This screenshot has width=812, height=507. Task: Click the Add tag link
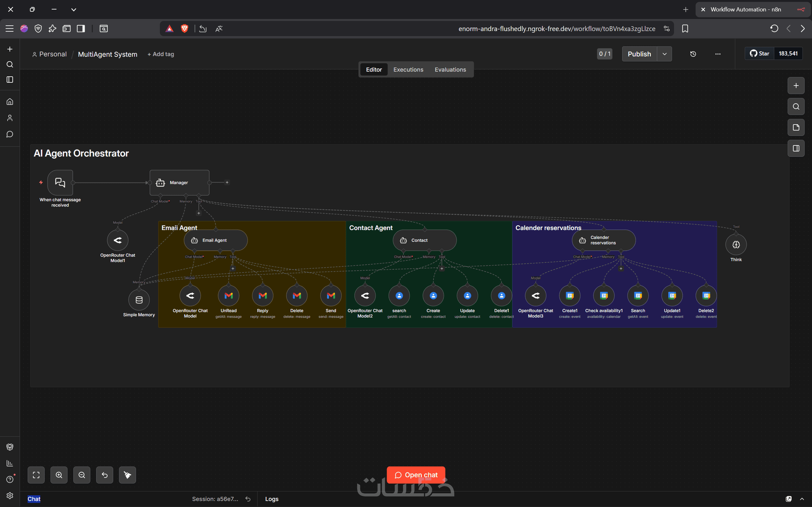tap(161, 54)
